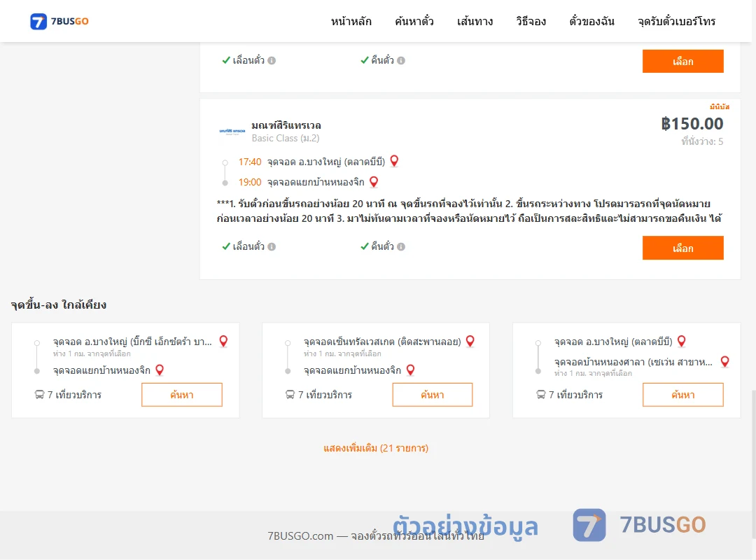The width and height of the screenshot is (756, 560).
Task: Open the ค้นหาตั๋ว menu item
Action: 414,21
